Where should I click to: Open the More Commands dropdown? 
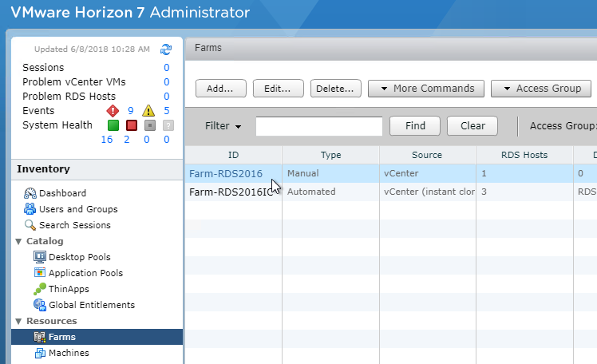tap(426, 89)
